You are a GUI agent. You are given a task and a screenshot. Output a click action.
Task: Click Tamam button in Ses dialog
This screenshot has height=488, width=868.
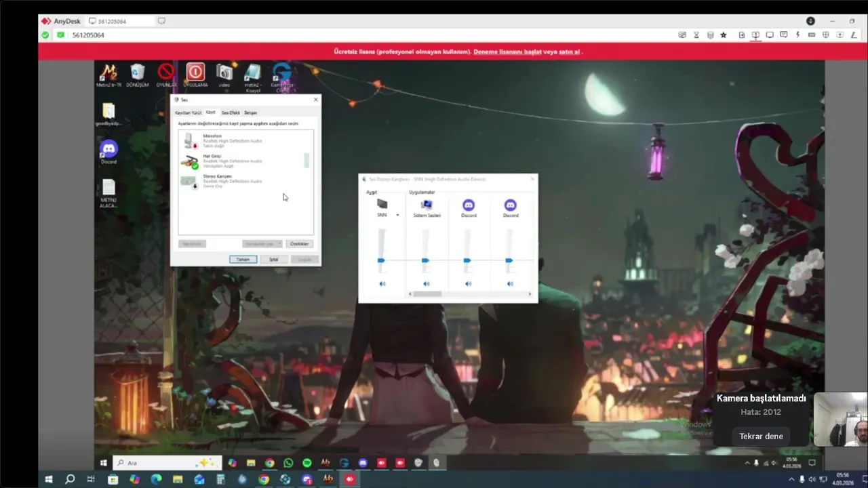(243, 259)
